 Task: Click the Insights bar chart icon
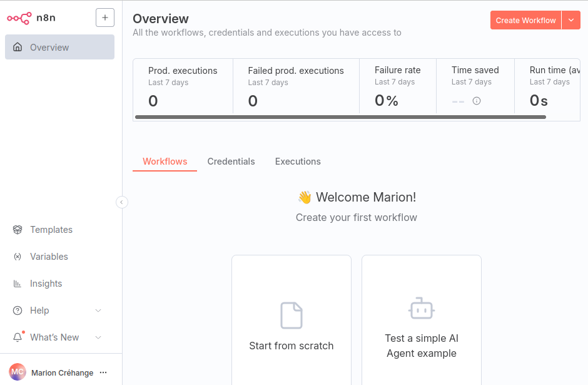[x=18, y=284]
